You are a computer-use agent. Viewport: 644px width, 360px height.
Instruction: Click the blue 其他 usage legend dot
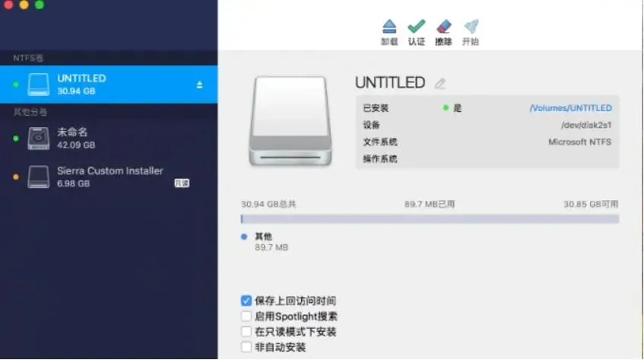[244, 236]
